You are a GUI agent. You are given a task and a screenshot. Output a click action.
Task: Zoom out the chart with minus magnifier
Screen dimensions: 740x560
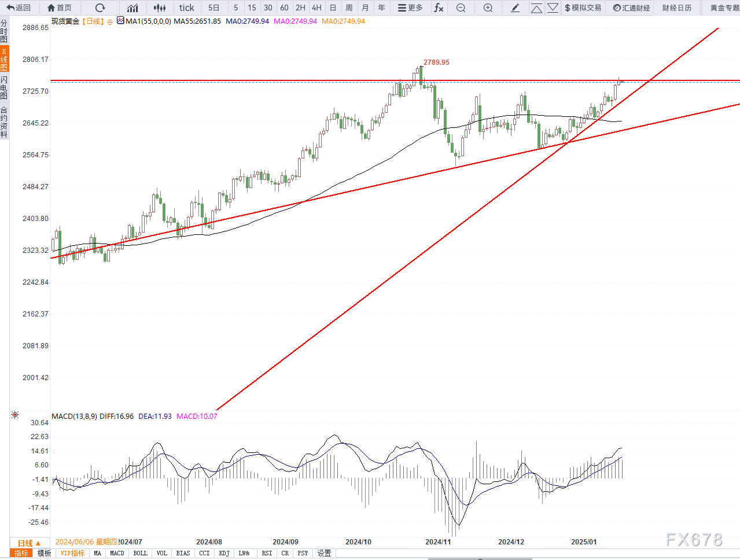(461, 8)
